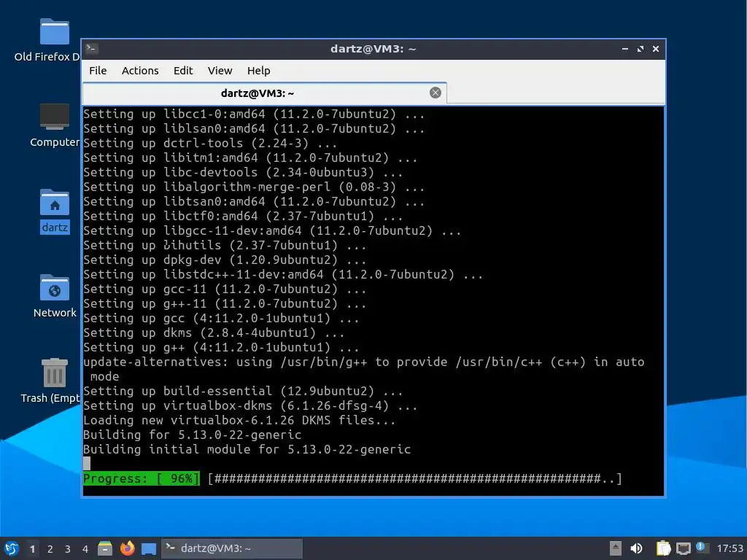The image size is (747, 560).
Task: Select the dartz home folder icon
Action: (x=54, y=211)
